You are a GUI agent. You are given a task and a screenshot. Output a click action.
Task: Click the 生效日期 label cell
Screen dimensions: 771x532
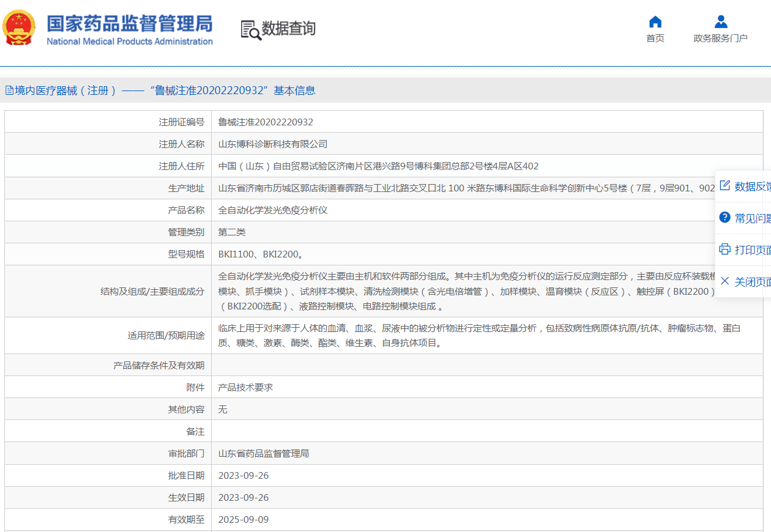point(108,497)
